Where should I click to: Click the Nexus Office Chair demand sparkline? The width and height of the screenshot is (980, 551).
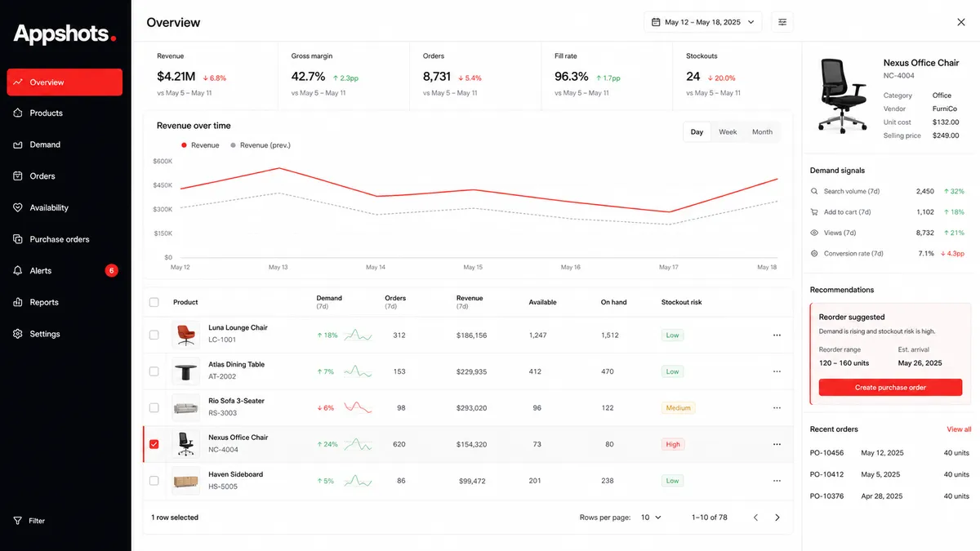tap(358, 444)
